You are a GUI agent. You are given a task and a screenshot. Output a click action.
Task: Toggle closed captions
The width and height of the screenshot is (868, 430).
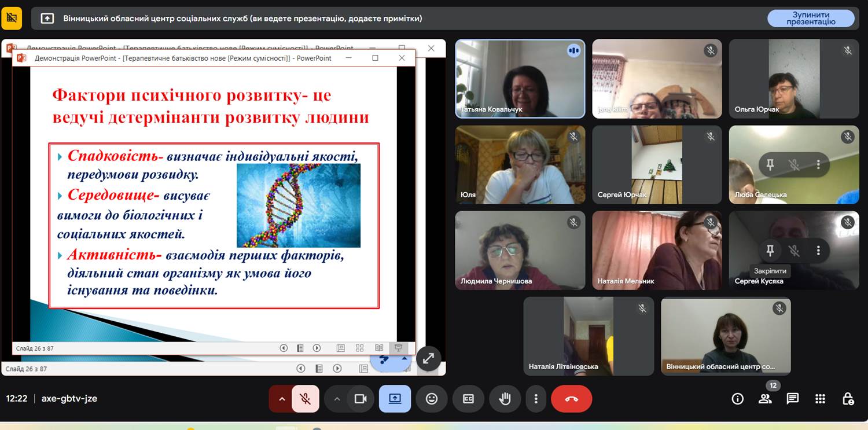point(468,399)
